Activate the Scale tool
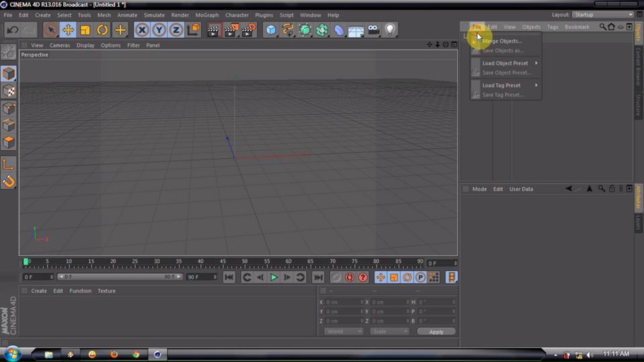The image size is (644, 362). point(85,30)
